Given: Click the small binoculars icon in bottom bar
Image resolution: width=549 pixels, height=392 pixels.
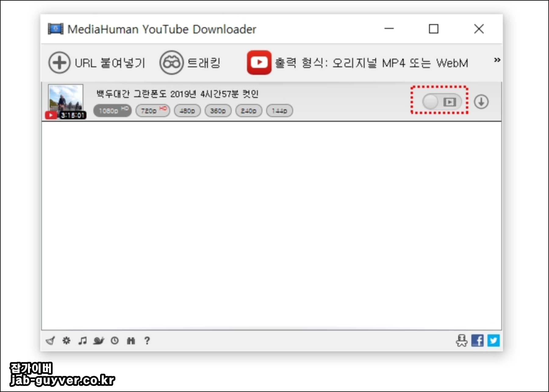Looking at the screenshot, I should (x=131, y=340).
